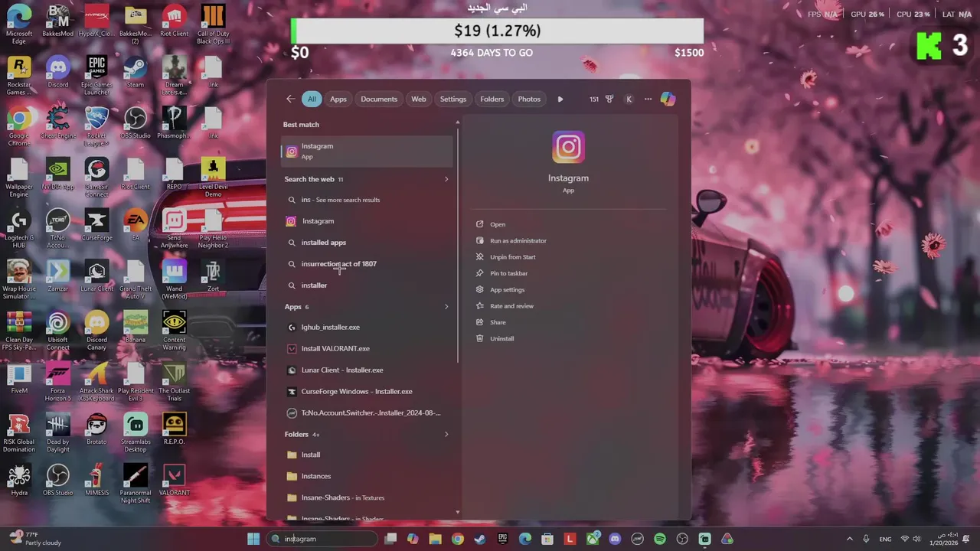The height and width of the screenshot is (551, 980).
Task: Click the results list scrollbar
Action: (458, 245)
